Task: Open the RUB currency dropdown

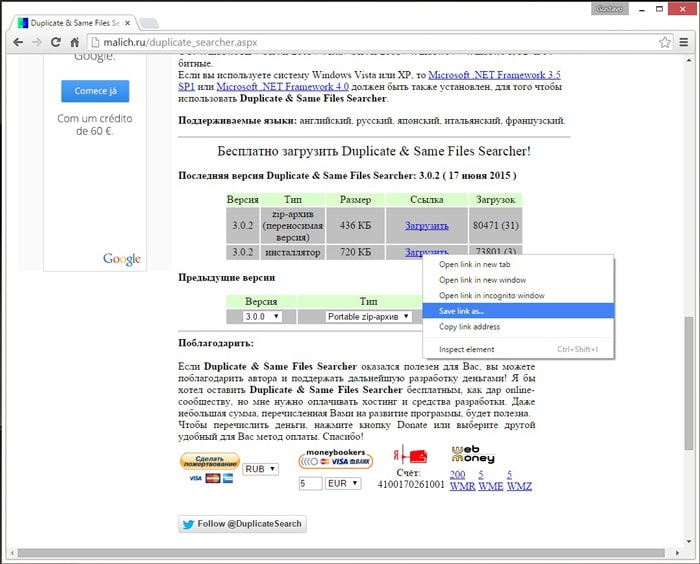Action: coord(261,469)
